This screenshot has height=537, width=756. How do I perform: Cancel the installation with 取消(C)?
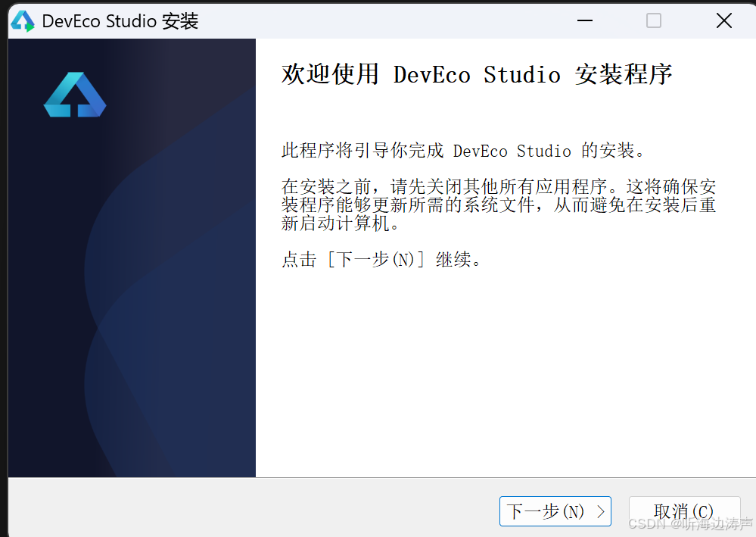(684, 511)
